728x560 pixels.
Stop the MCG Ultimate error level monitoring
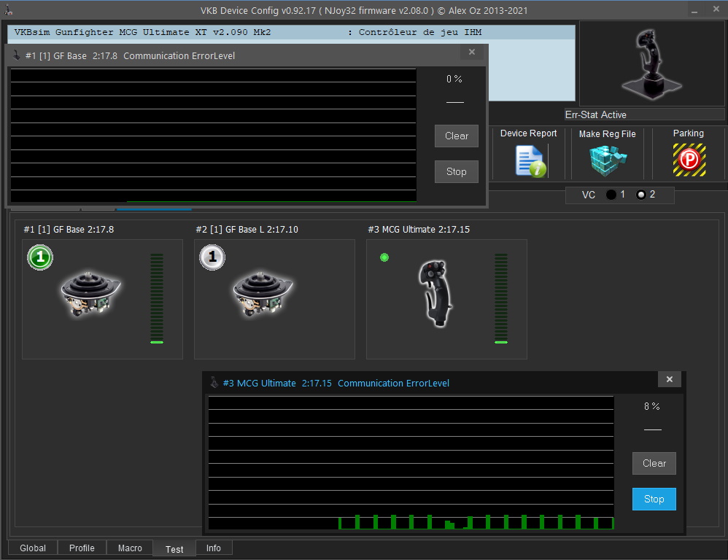[x=654, y=499]
